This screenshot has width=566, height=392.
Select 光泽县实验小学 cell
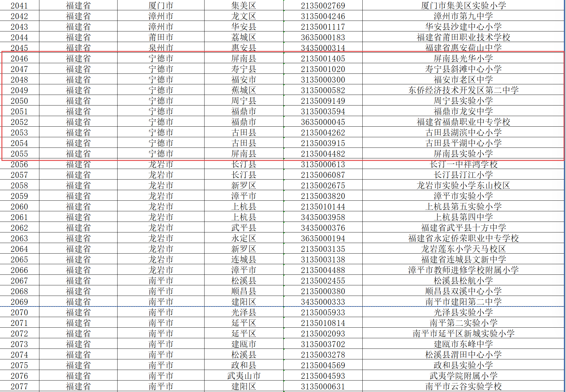tap(463, 312)
